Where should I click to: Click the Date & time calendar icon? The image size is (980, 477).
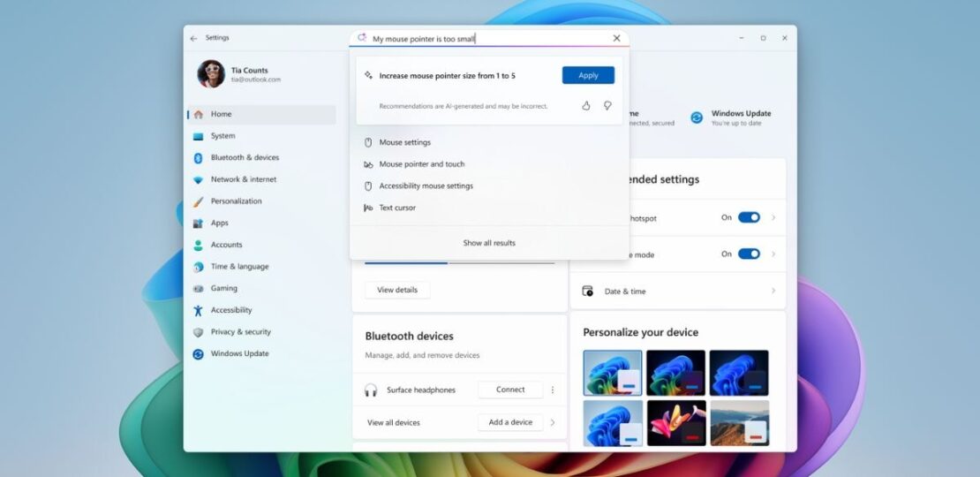tap(587, 291)
